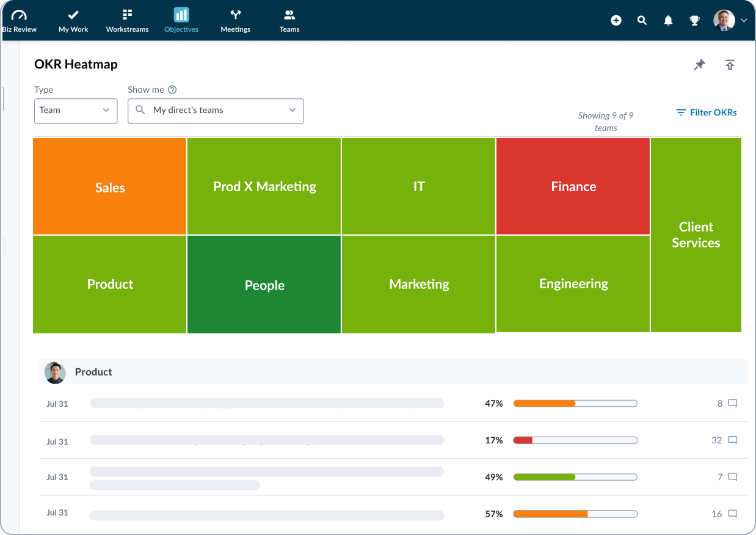Open the search tool
This screenshot has width=756, height=535.
tap(642, 20)
